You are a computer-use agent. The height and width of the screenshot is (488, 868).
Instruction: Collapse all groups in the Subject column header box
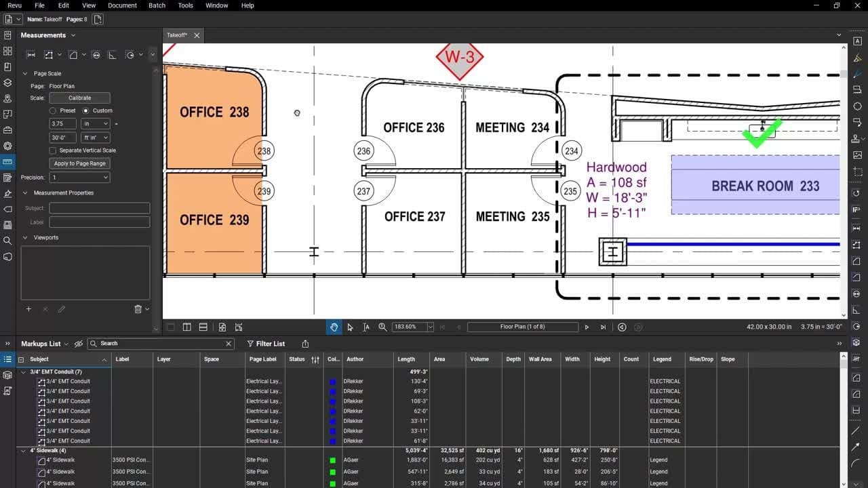point(21,360)
